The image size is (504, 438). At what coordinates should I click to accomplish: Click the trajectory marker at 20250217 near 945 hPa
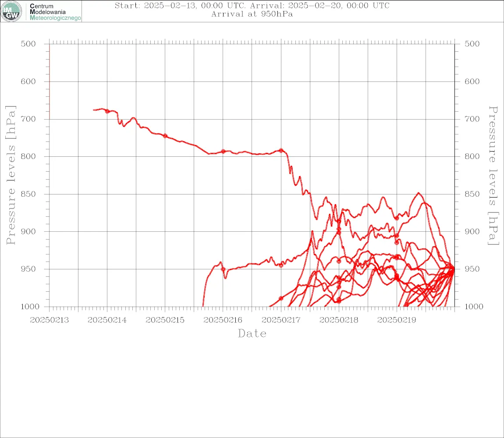[x=281, y=265]
